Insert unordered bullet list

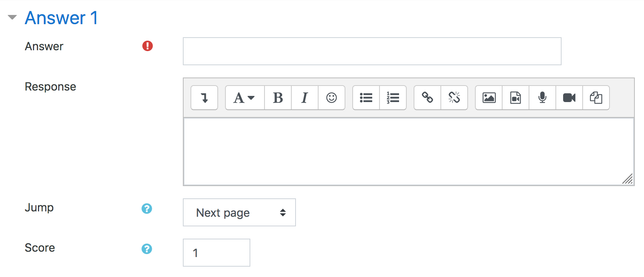pyautogui.click(x=366, y=98)
